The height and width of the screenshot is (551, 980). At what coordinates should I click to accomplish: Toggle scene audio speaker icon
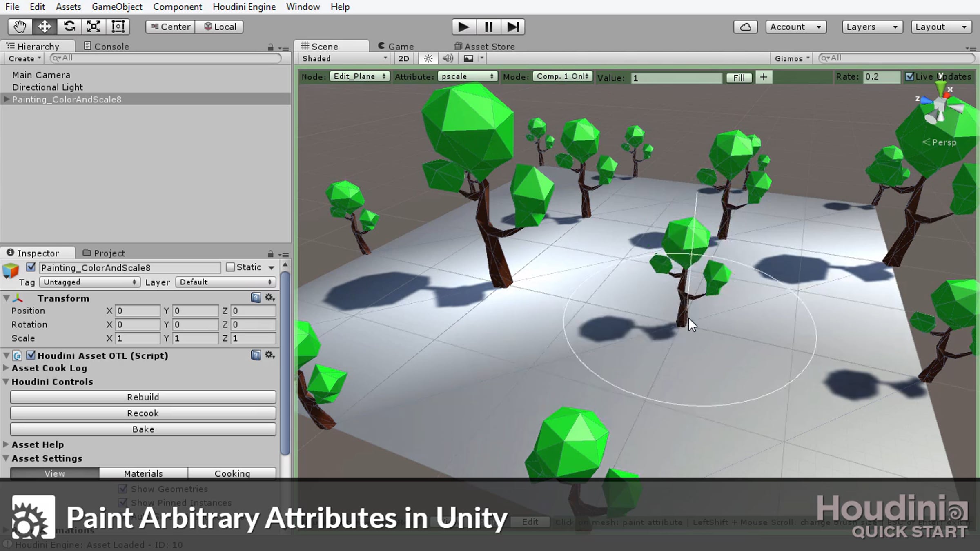pos(448,58)
